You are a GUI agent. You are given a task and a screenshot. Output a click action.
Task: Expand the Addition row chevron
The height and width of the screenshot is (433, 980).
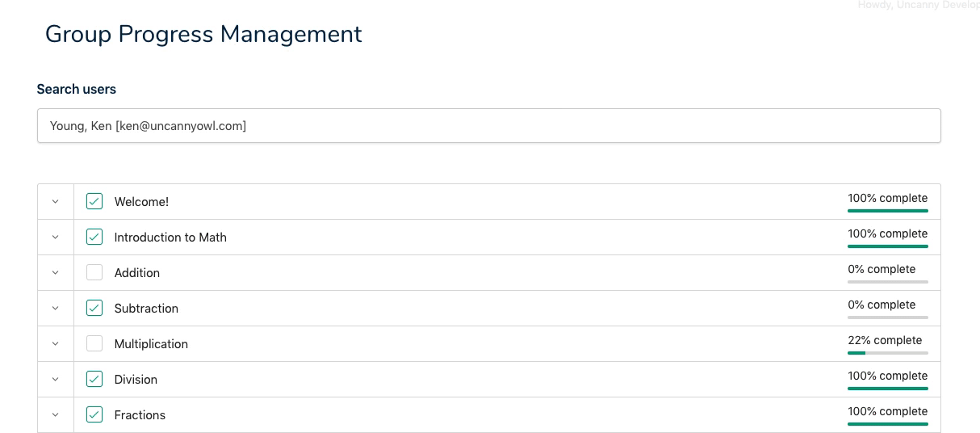click(56, 273)
